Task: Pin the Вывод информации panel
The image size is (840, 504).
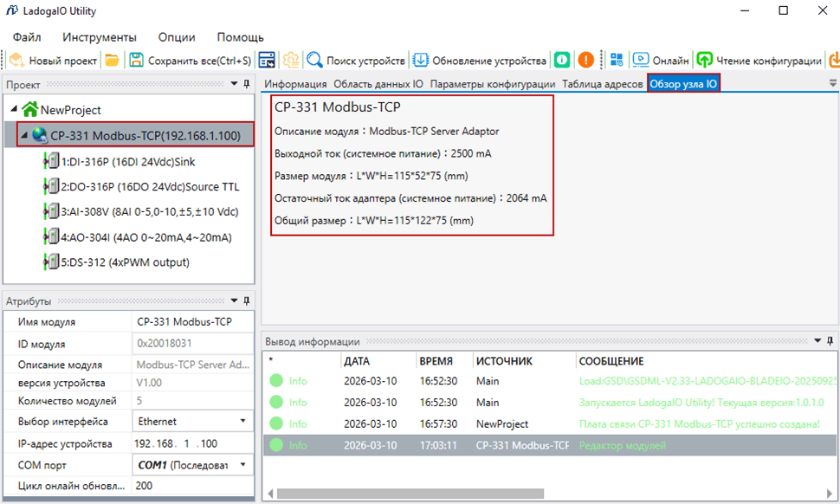Action: [x=830, y=340]
